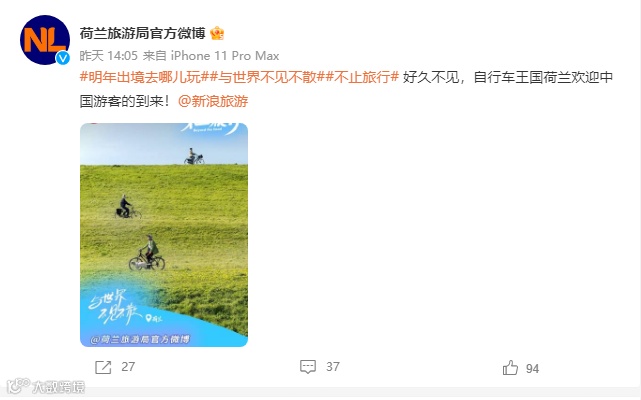This screenshot has height=400, width=641.
Task: Click the iPhone 11 Pro Max source text
Action: click(x=225, y=56)
